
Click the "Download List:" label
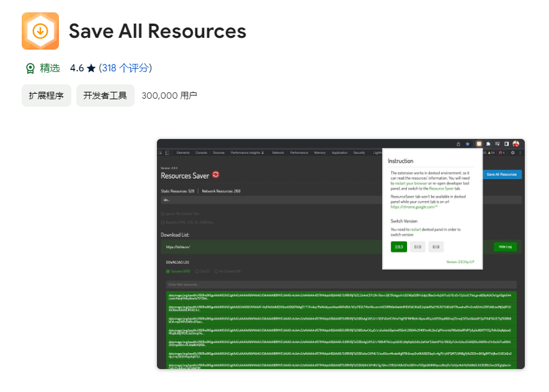coord(175,235)
